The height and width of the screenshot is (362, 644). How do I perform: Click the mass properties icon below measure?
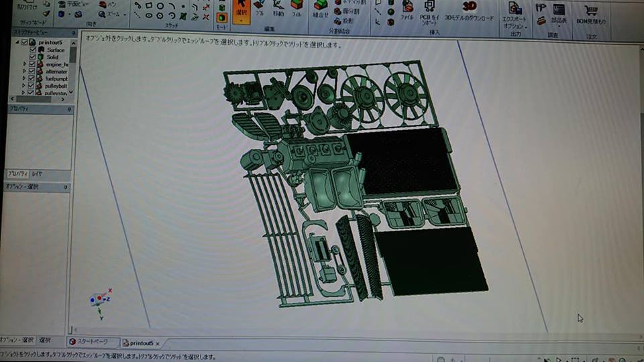(541, 21)
